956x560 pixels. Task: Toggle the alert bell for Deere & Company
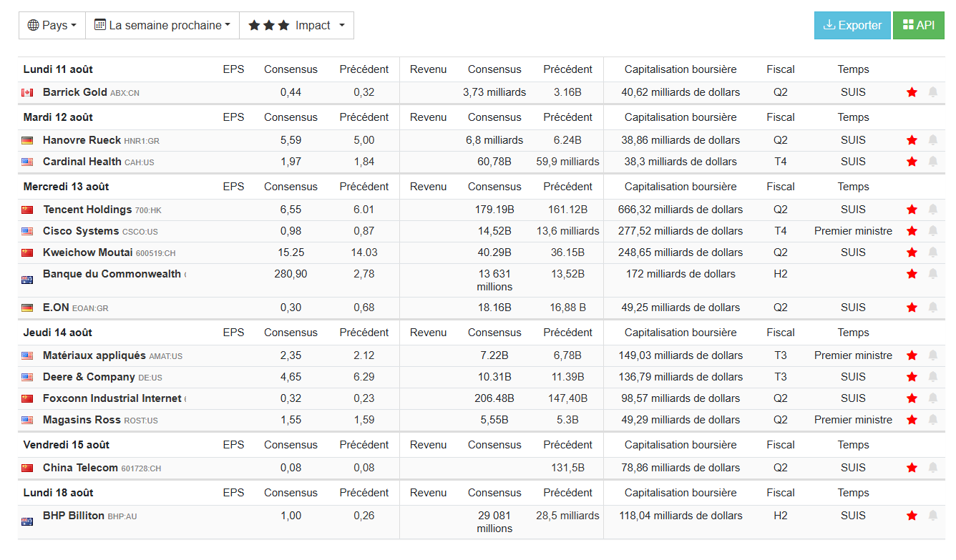point(933,377)
